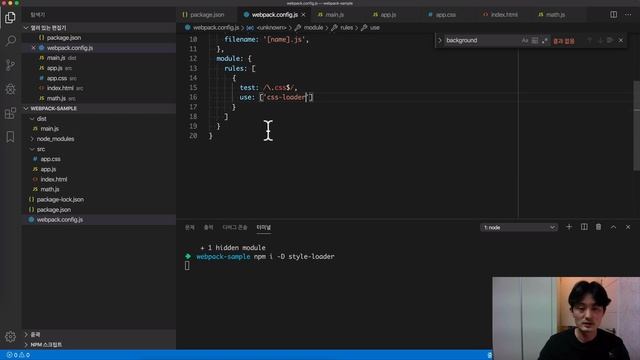Close the find widget
The height and width of the screenshot is (360, 640).
621,40
